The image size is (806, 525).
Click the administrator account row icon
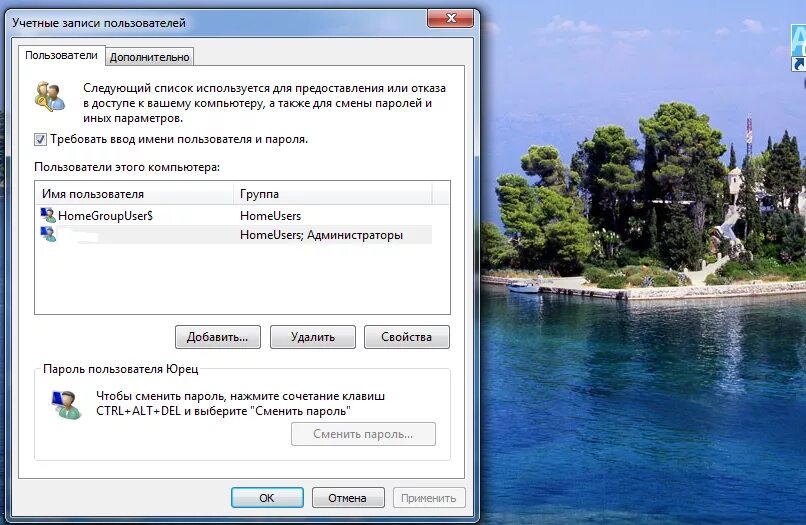pos(48,234)
